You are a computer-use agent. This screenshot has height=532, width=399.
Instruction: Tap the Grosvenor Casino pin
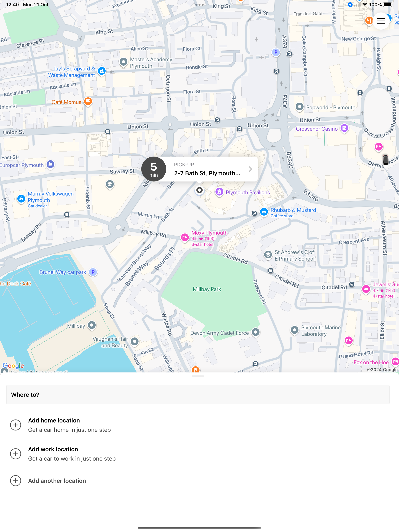pyautogui.click(x=344, y=128)
